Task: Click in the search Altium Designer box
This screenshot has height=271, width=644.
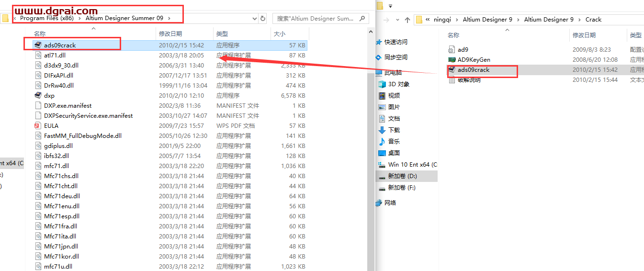Action: click(x=315, y=18)
